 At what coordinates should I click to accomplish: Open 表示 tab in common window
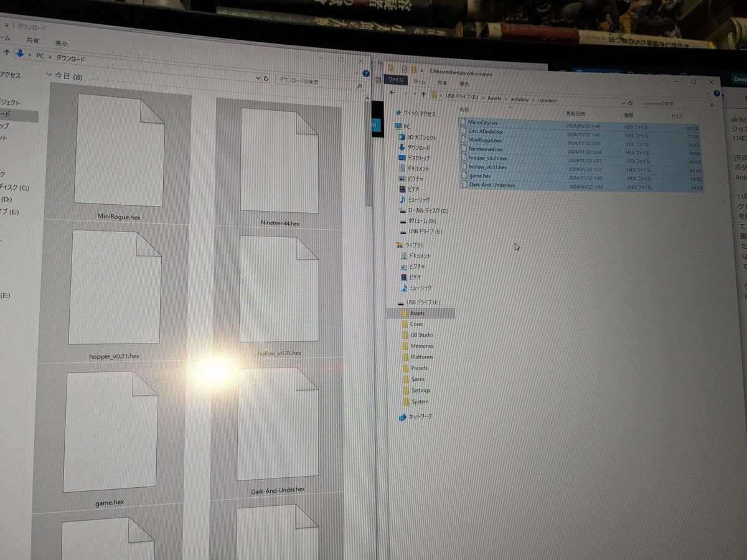[x=464, y=83]
